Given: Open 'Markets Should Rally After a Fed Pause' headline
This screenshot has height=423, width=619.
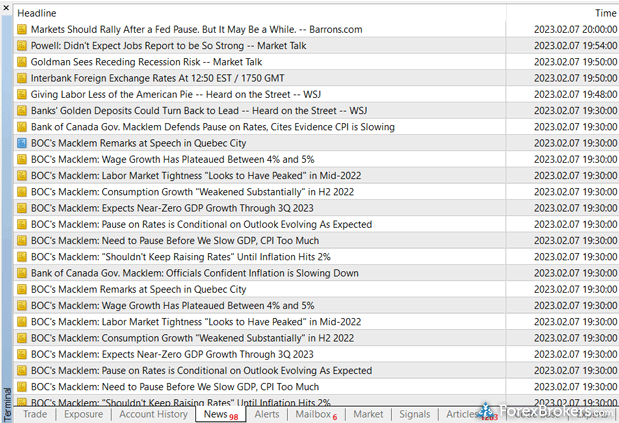Looking at the screenshot, I should 196,29.
